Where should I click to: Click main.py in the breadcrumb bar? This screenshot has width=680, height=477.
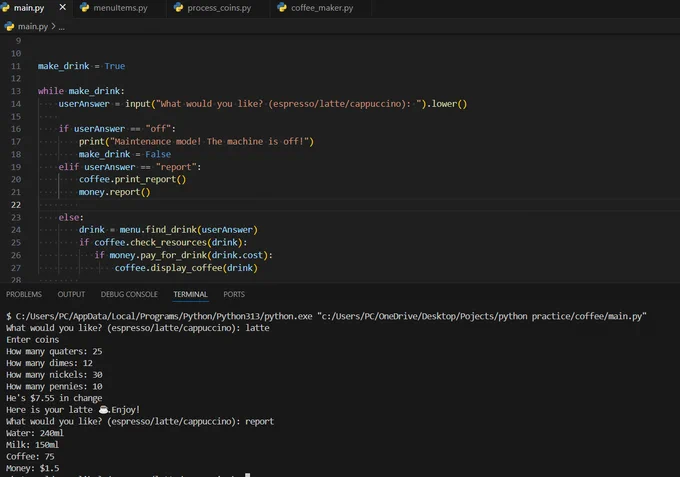click(x=33, y=26)
